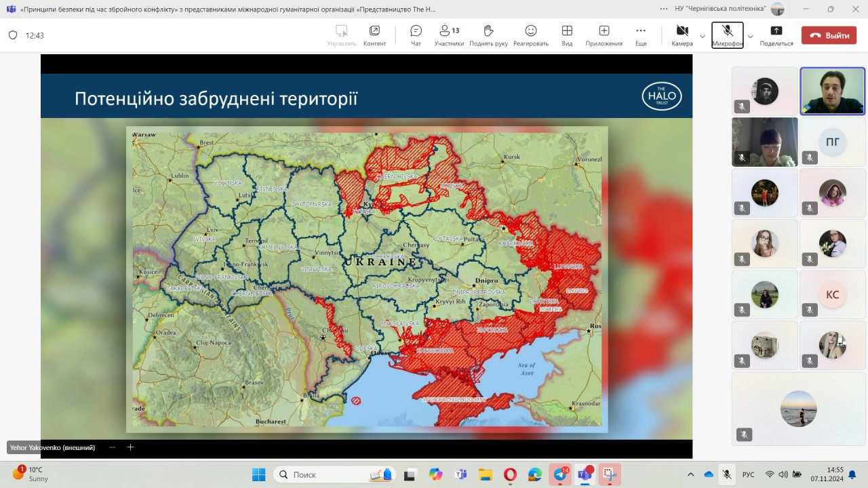The height and width of the screenshot is (488, 868).
Task: Open the Еще more options menu
Action: [641, 35]
